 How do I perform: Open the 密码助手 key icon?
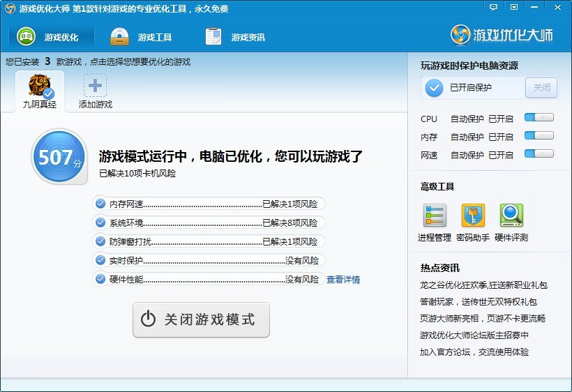(473, 216)
